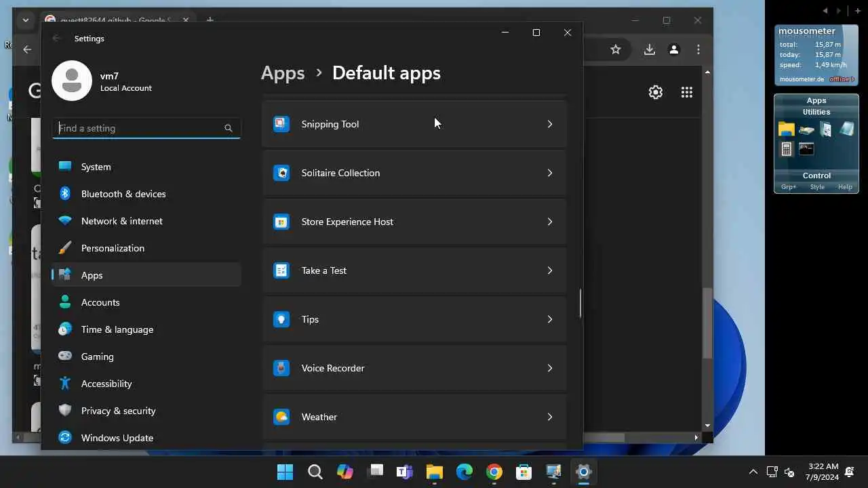Screen dimensions: 868x488
Task: Click the Voice Recorder app icon
Action: [x=281, y=368]
